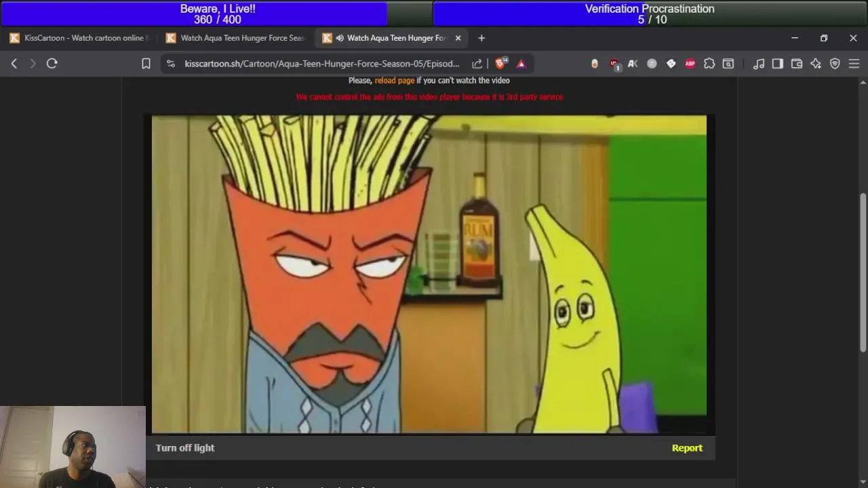This screenshot has height=488, width=868.
Task: Toggle the browser sidebar panel
Action: [778, 64]
